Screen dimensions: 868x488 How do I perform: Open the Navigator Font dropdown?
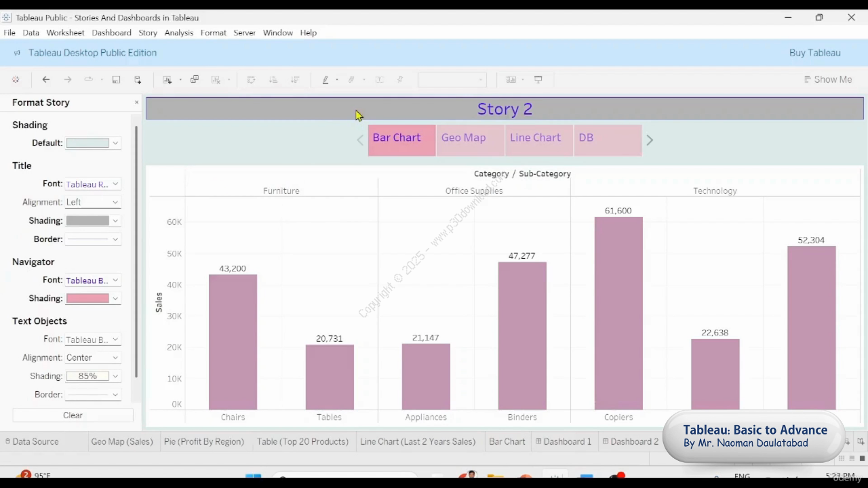click(93, 281)
